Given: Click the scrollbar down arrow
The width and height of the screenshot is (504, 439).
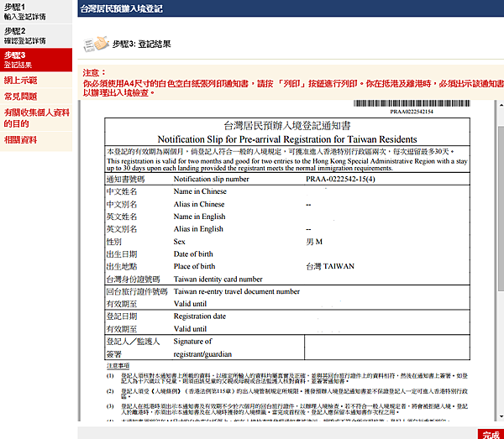Looking at the screenshot, I should coord(501,417).
